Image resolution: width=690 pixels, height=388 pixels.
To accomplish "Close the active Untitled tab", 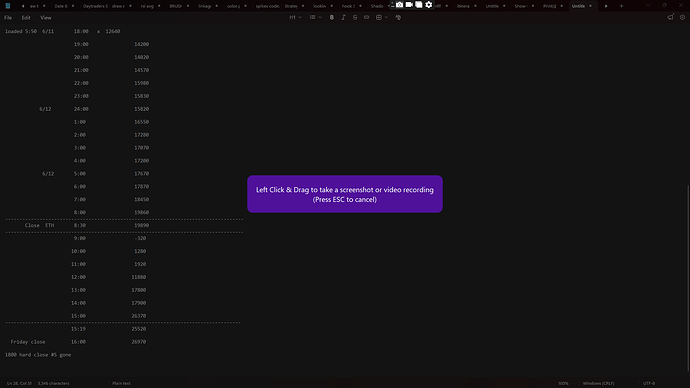I will pyautogui.click(x=590, y=6).
